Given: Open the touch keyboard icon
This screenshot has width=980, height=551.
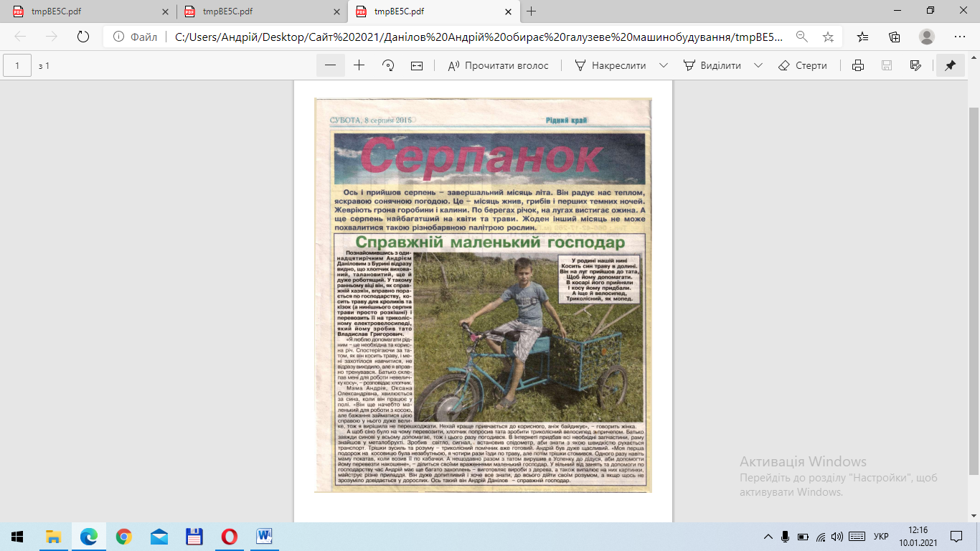Looking at the screenshot, I should 856,536.
